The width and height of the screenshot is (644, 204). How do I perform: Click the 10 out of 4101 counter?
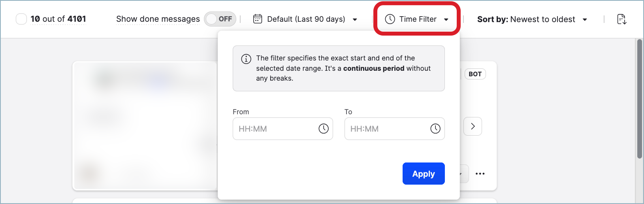pyautogui.click(x=58, y=19)
